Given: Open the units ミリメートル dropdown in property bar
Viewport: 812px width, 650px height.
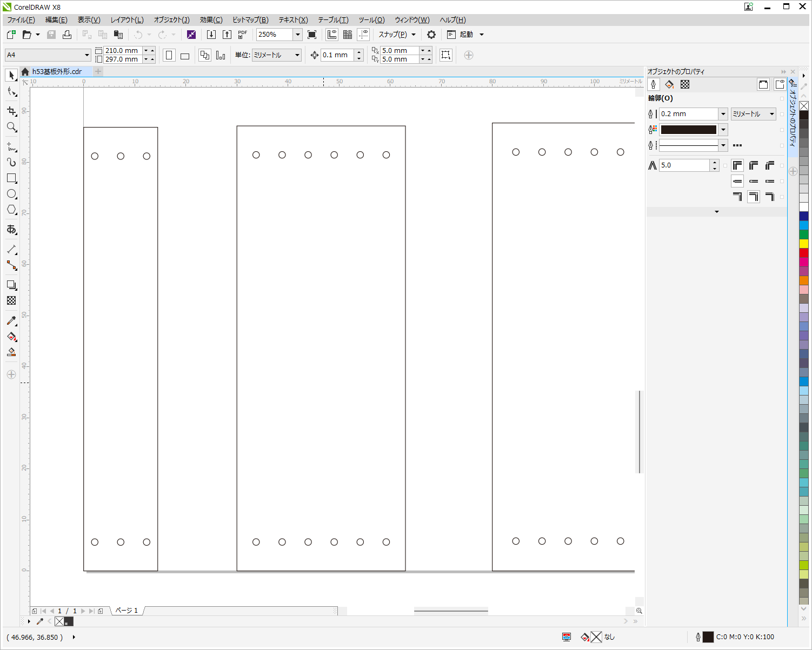Looking at the screenshot, I should [297, 55].
